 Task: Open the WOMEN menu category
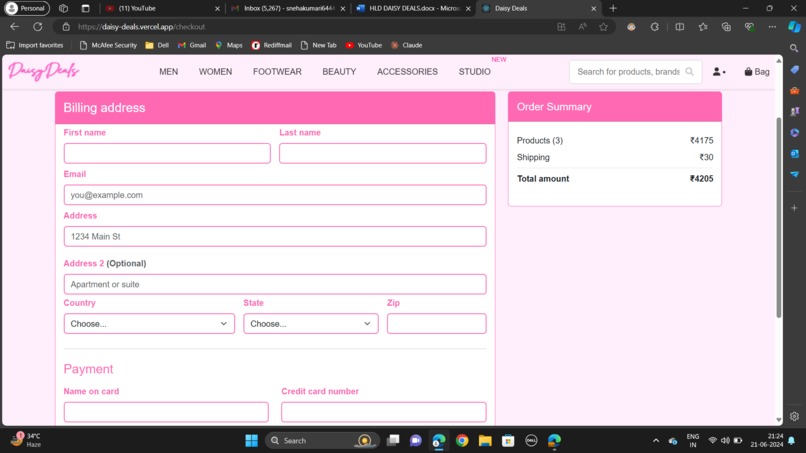point(215,71)
